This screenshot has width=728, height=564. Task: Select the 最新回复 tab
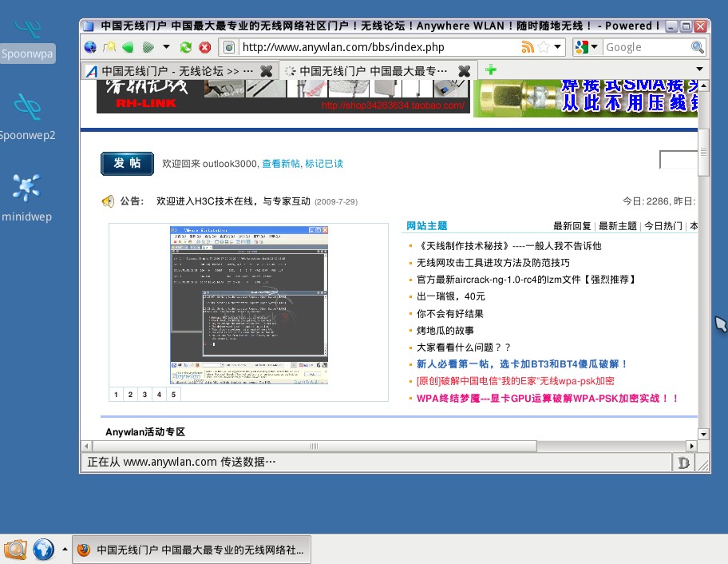(x=572, y=226)
